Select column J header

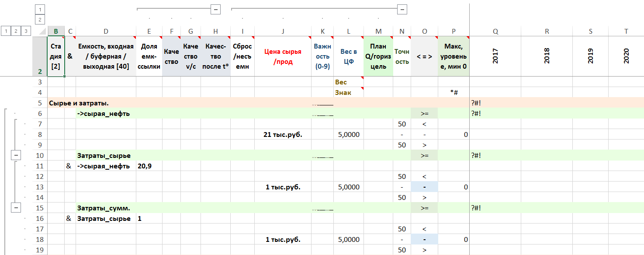(x=283, y=31)
